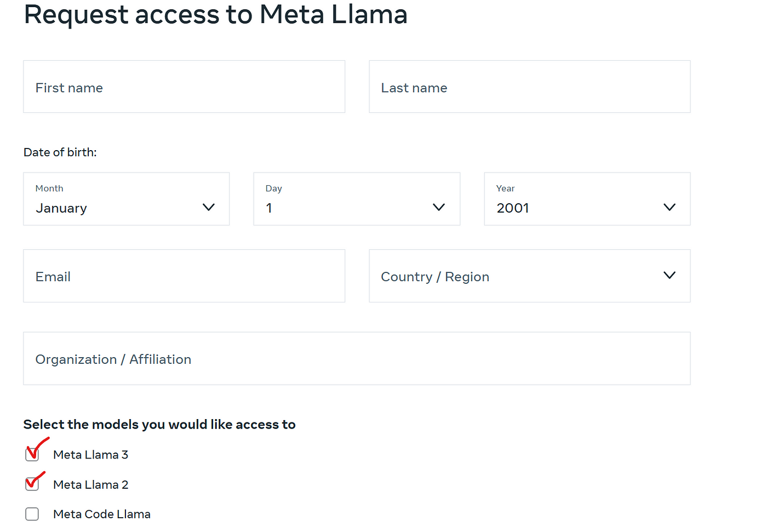Click the "Meta Llama 2" label text
Image resolution: width=767 pixels, height=532 pixels.
[x=91, y=485]
